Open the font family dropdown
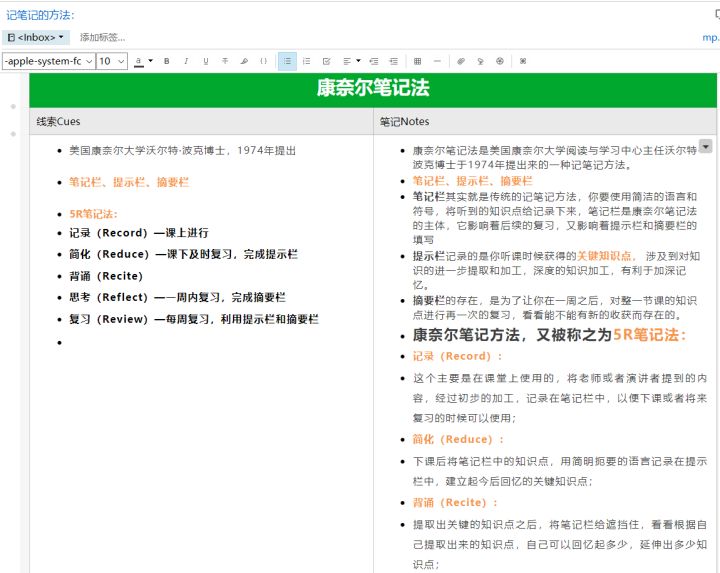Image resolution: width=720 pixels, height=573 pixels. [48, 61]
